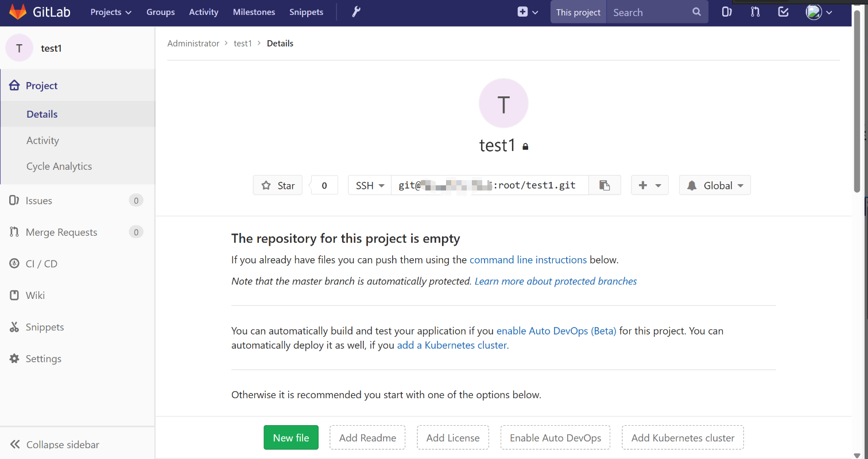Image resolution: width=868 pixels, height=459 pixels.
Task: Open the Todos checkmark icon
Action: pos(783,12)
